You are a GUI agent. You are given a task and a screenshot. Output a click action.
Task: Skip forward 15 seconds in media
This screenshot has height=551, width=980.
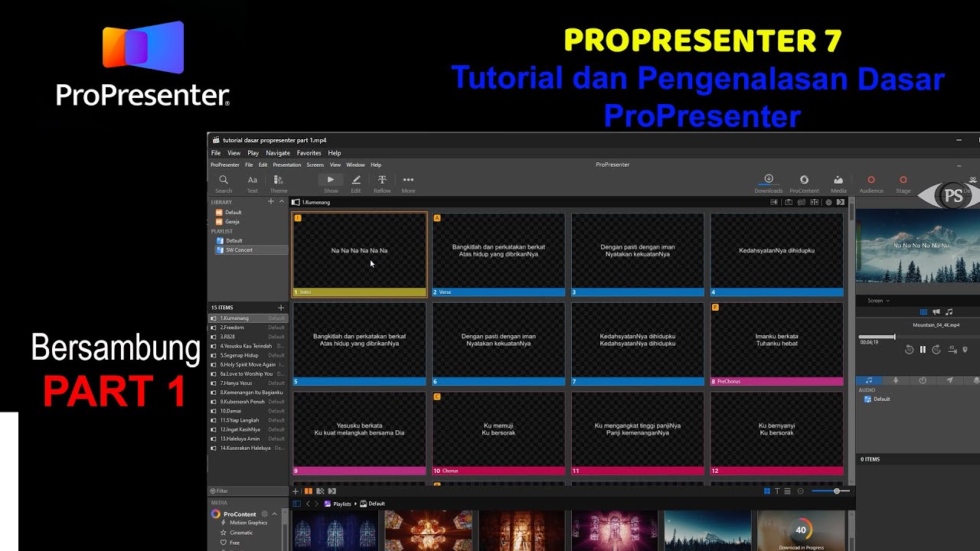(936, 350)
